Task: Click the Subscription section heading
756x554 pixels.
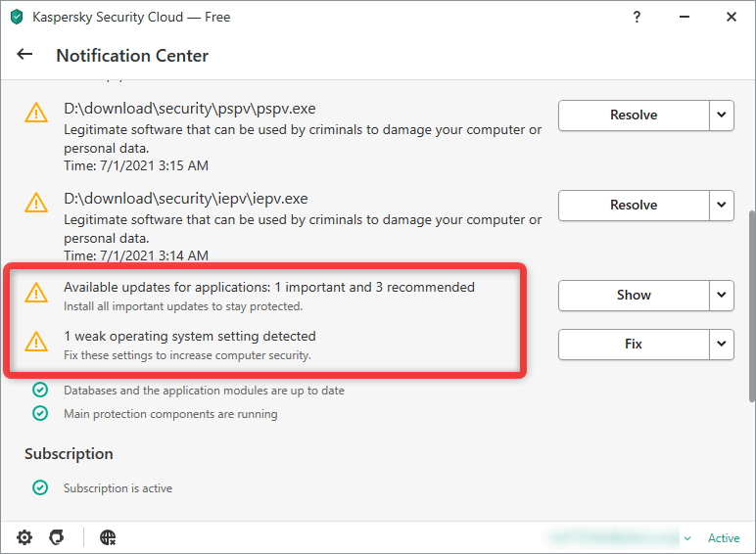Action: pos(69,454)
